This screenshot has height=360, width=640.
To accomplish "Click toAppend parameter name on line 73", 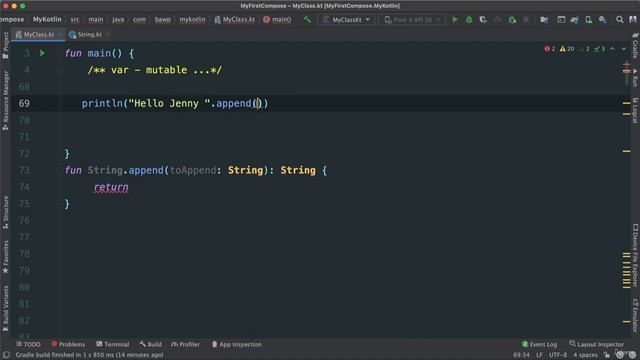I will click(x=193, y=171).
